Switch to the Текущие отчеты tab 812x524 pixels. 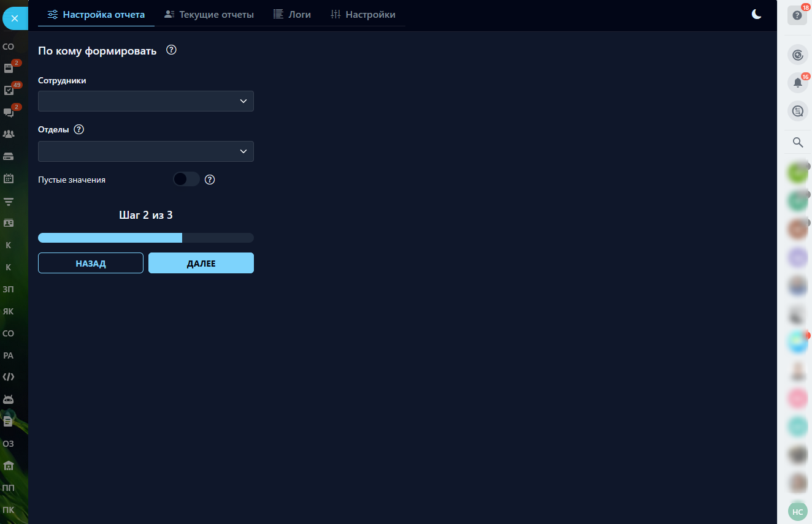[209, 14]
